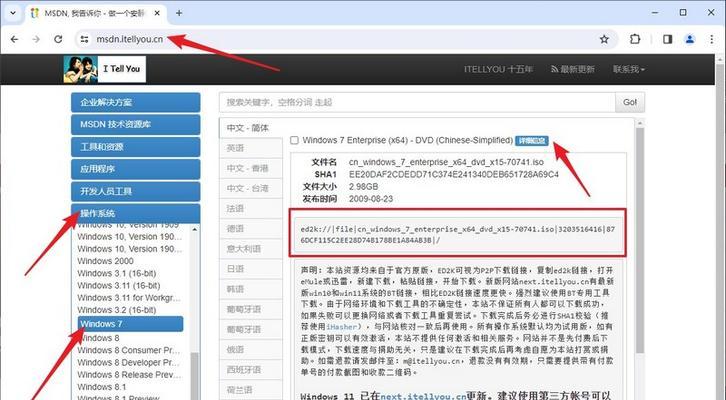This screenshot has height=400, width=726.
Task: Toggle the browser side panel icon
Action: coord(667,39)
